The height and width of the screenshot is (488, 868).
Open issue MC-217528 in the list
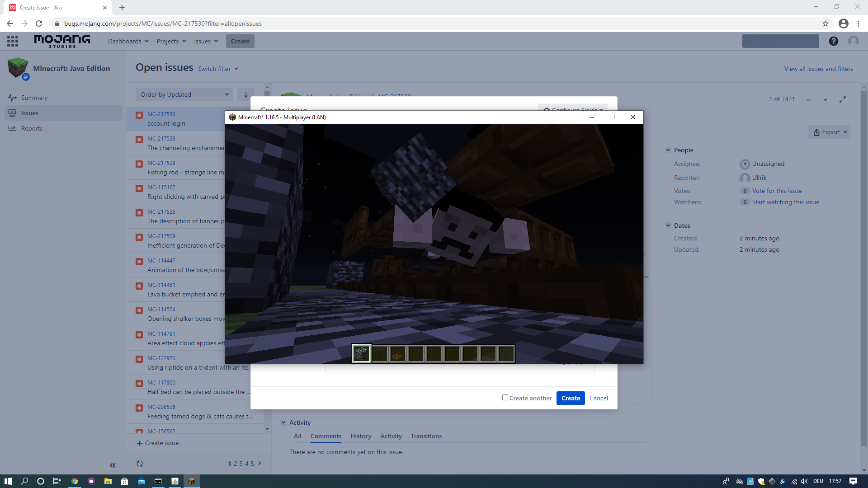coord(161,139)
